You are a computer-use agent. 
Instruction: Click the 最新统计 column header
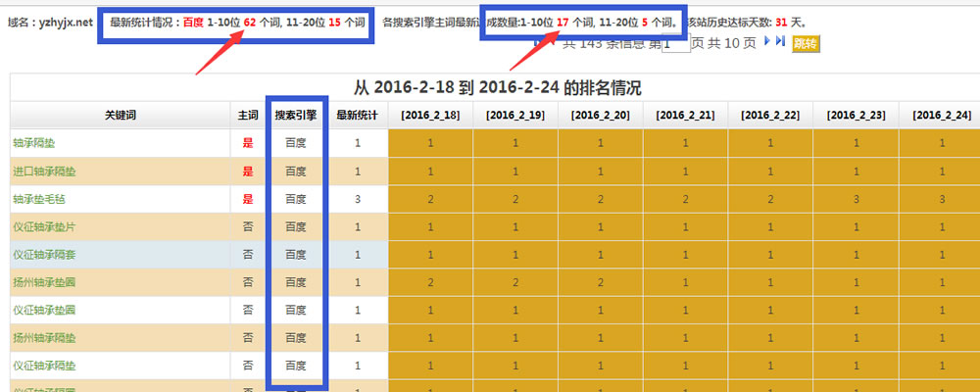coord(358,115)
